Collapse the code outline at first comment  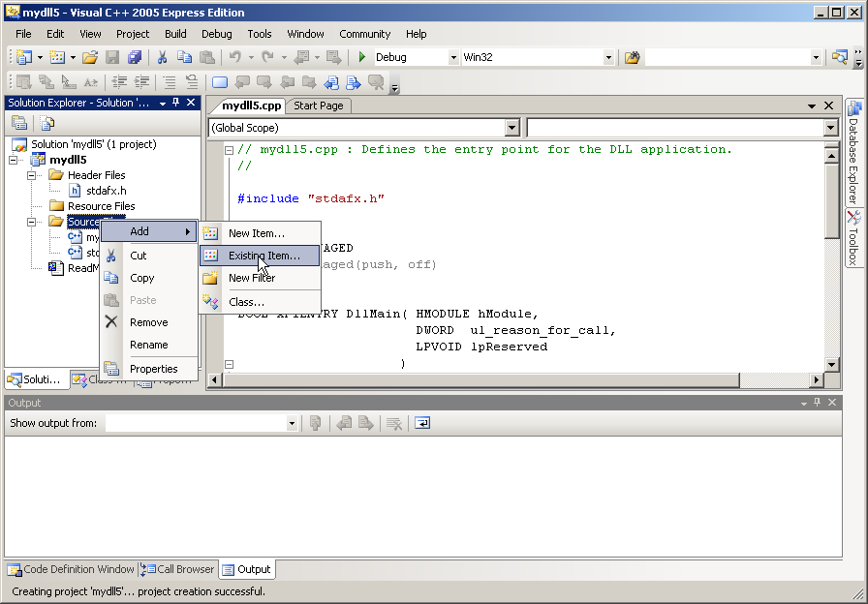pyautogui.click(x=229, y=150)
